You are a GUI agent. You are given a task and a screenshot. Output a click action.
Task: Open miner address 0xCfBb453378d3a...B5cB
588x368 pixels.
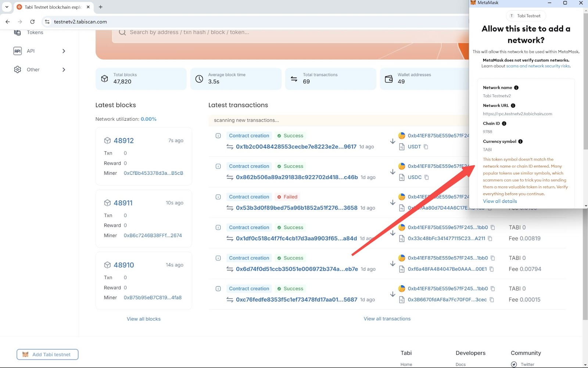click(x=153, y=173)
